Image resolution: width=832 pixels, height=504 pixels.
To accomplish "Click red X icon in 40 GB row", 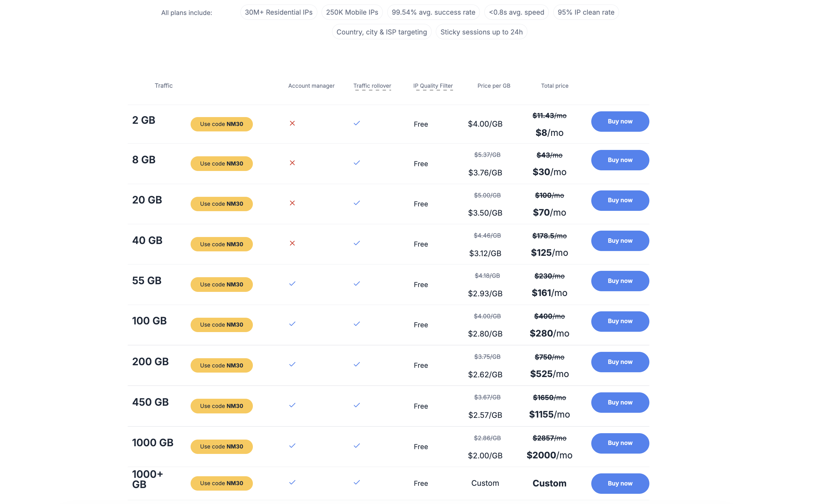I will [292, 243].
